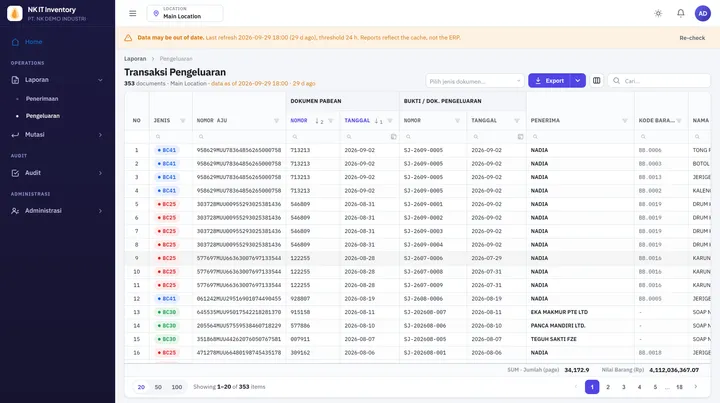This screenshot has height=403, width=720.
Task: Switch theme with the sun icon
Action: (x=658, y=13)
